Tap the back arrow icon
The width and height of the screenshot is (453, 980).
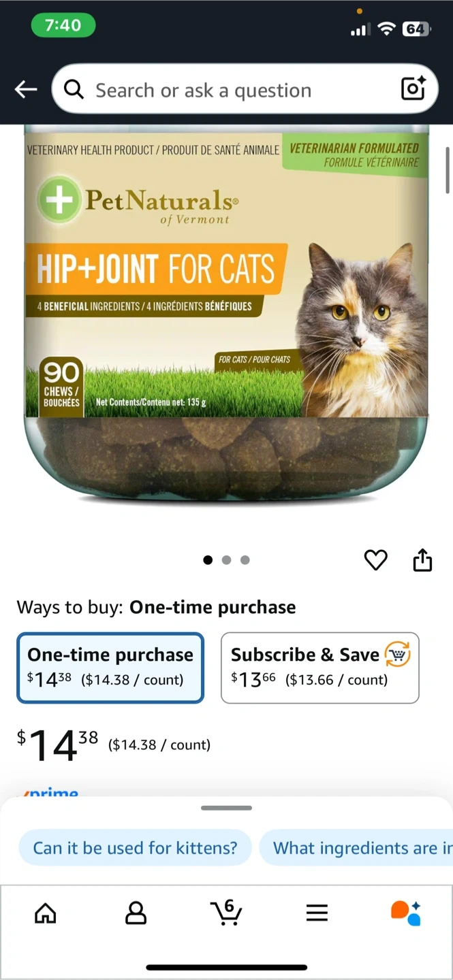click(26, 89)
